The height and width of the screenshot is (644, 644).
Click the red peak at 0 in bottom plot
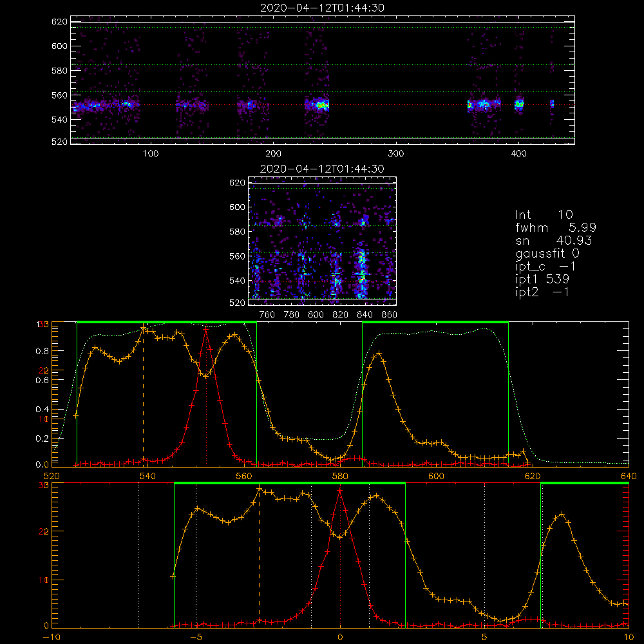coord(339,490)
